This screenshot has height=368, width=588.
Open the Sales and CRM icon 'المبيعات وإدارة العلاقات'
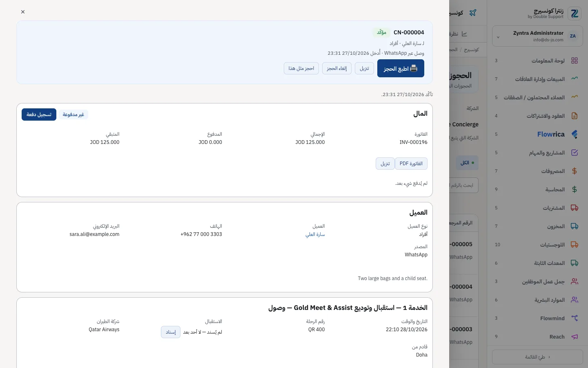(x=575, y=79)
